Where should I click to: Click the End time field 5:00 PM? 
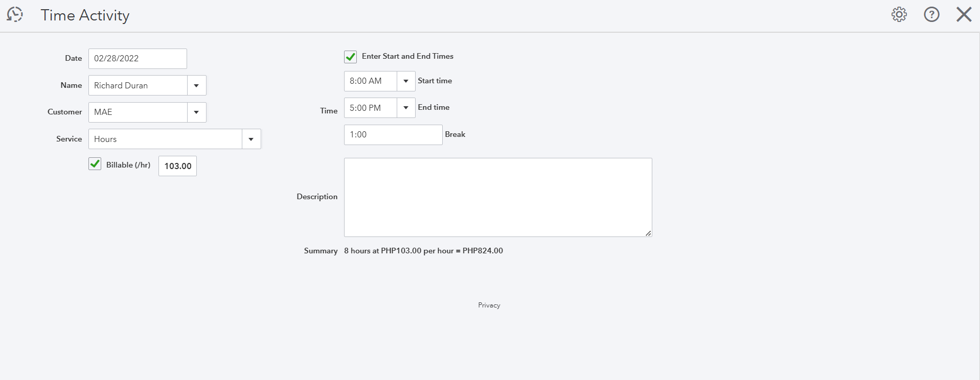tap(370, 108)
